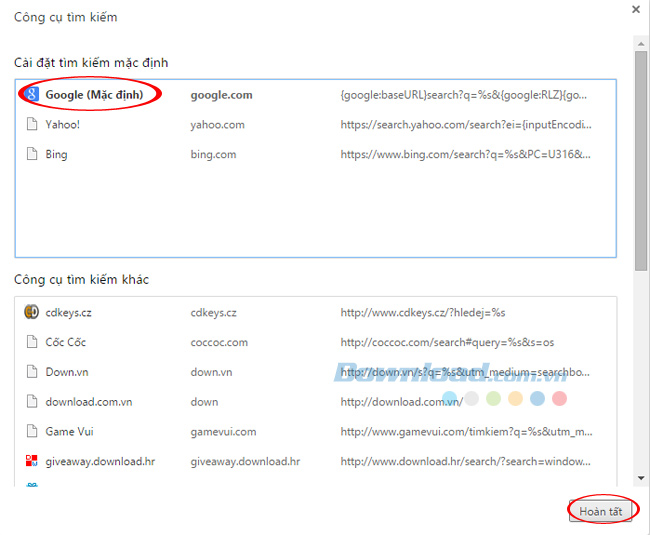This screenshot has width=650, height=535.
Task: Select the Google (Mặc định) entry
Action: [94, 95]
